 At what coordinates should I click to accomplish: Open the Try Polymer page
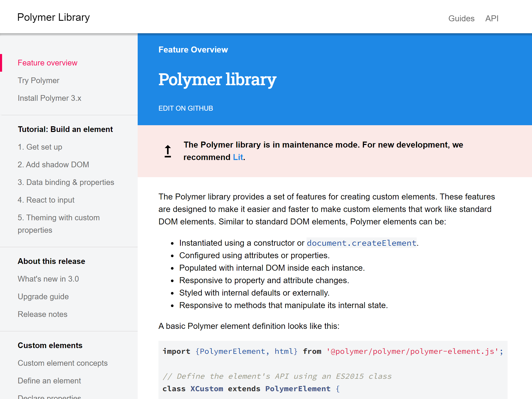38,80
